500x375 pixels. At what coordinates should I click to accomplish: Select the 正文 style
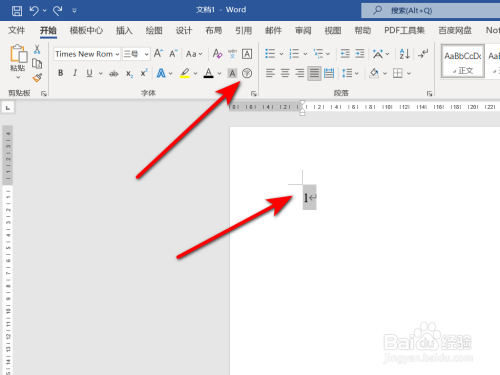[x=463, y=61]
